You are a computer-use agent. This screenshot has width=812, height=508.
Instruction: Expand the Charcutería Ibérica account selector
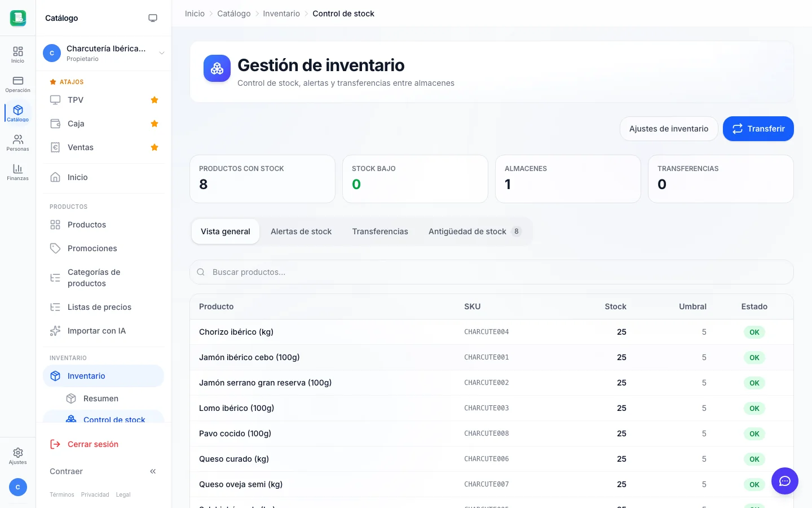pyautogui.click(x=104, y=53)
